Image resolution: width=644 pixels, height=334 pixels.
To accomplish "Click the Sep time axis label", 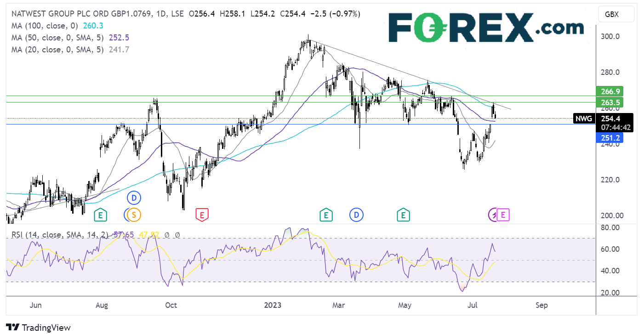I will (542, 305).
